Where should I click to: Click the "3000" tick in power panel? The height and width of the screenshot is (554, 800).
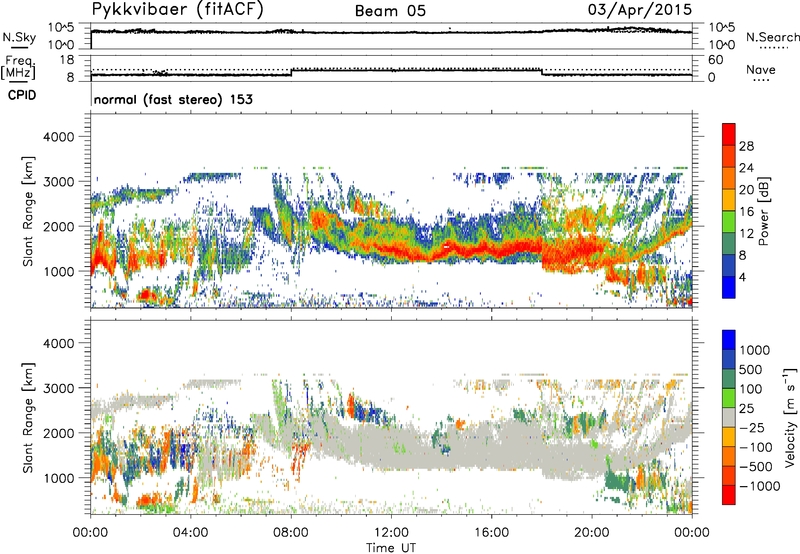(x=58, y=182)
